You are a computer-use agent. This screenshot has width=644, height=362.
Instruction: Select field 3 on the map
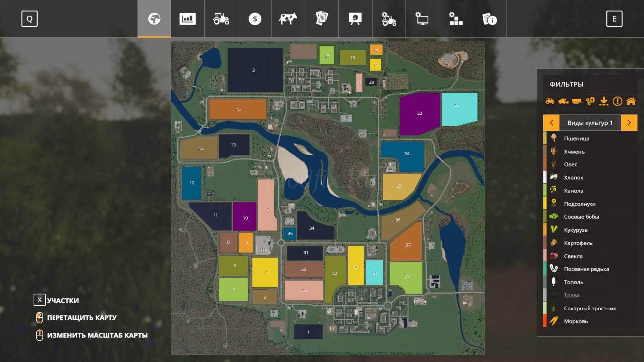[x=255, y=70]
